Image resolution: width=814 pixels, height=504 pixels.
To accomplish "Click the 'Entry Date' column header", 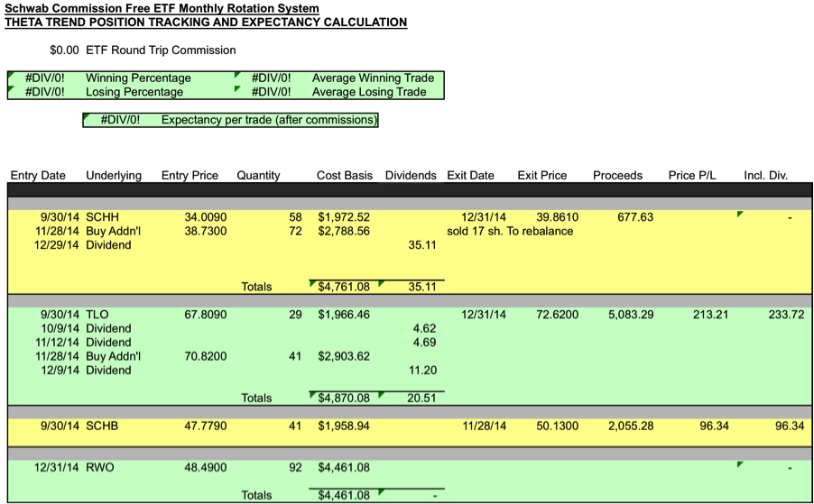I will (38, 175).
